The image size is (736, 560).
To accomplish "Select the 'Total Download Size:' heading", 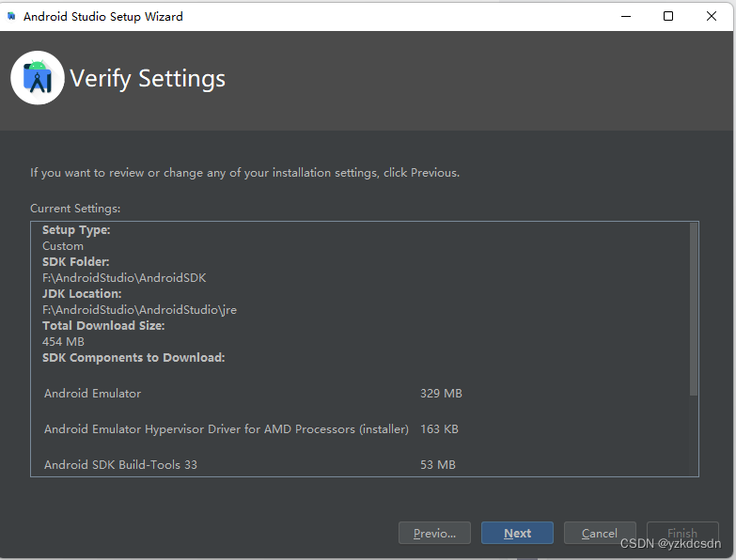I will coord(103,325).
